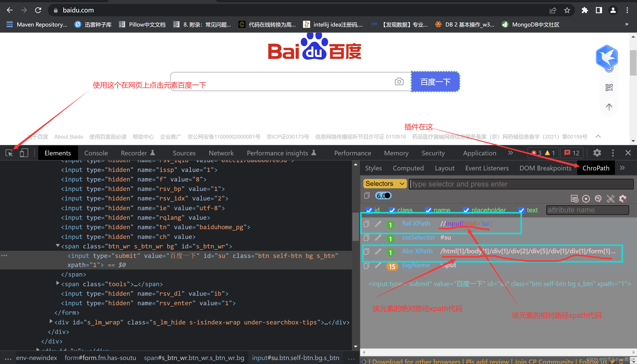
Task: Edit the Rel XPath selector
Action: coord(378,224)
